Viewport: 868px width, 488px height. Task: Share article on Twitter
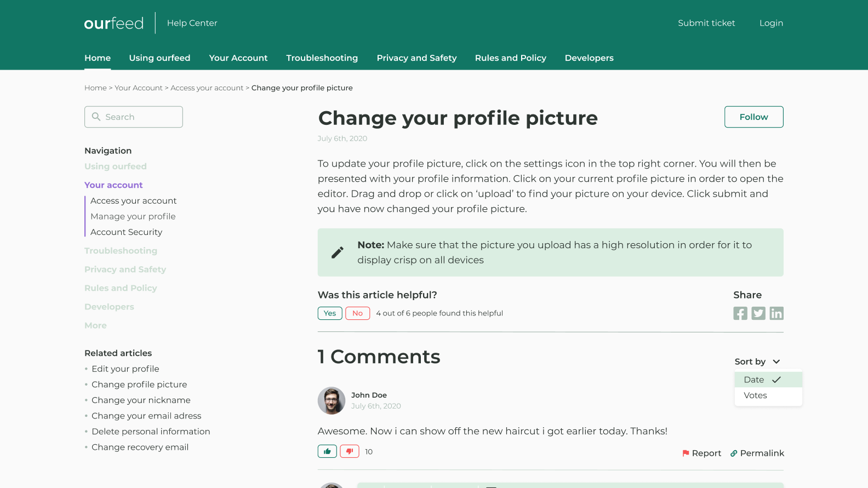(758, 313)
